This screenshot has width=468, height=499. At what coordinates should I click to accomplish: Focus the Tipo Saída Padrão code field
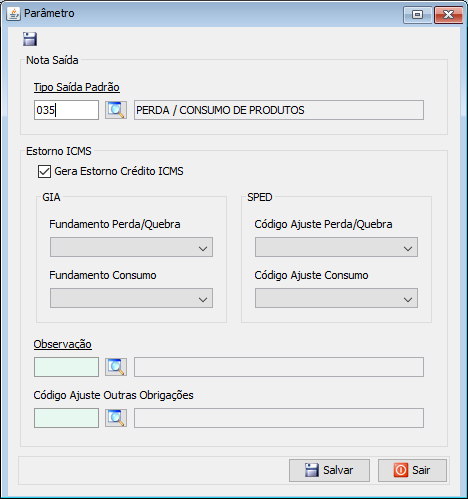click(x=66, y=110)
